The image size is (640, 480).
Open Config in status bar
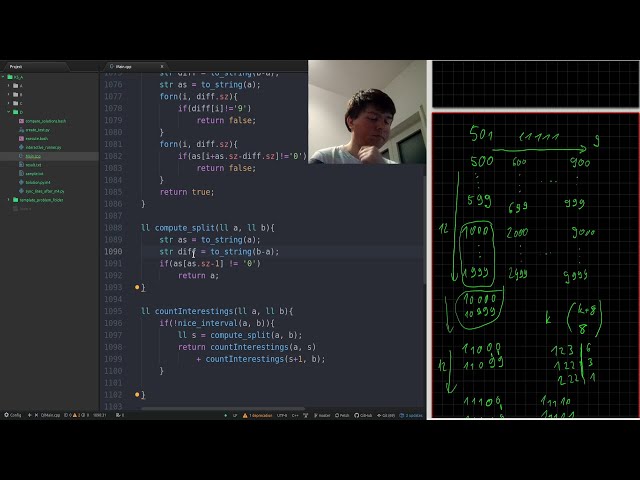tap(13, 415)
